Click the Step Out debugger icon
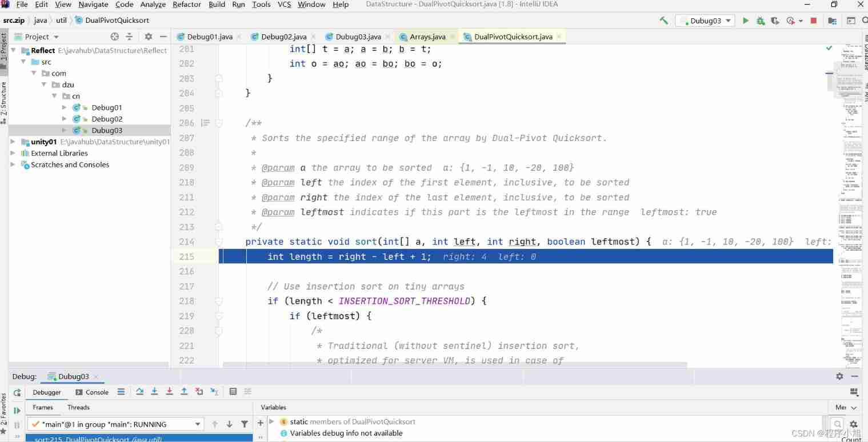This screenshot has width=868, height=442. 184,392
